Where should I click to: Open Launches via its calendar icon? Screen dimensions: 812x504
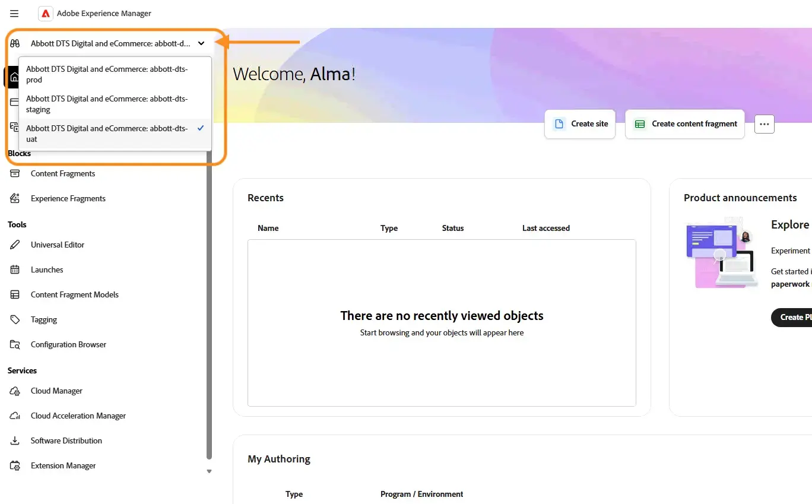pyautogui.click(x=15, y=270)
